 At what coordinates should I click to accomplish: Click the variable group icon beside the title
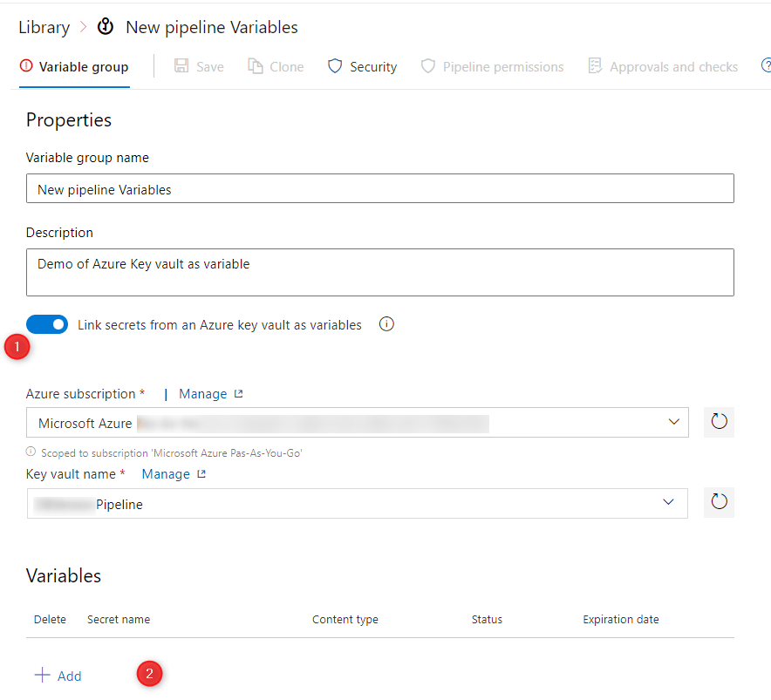click(x=106, y=26)
